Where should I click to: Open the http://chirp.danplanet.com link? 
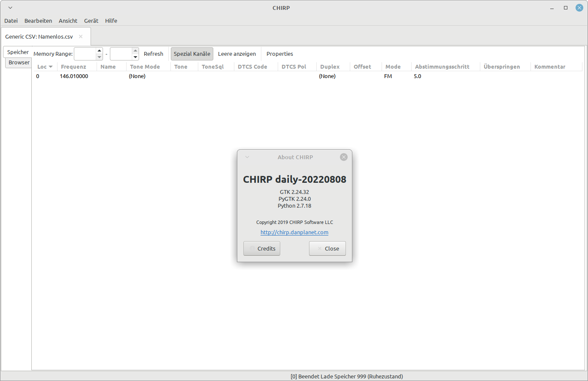pyautogui.click(x=294, y=232)
